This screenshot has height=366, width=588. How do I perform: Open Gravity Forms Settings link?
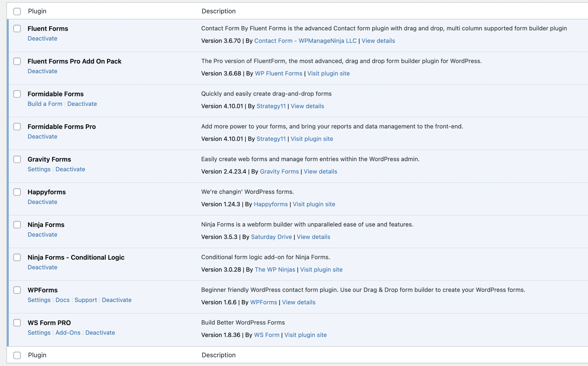[x=39, y=169]
